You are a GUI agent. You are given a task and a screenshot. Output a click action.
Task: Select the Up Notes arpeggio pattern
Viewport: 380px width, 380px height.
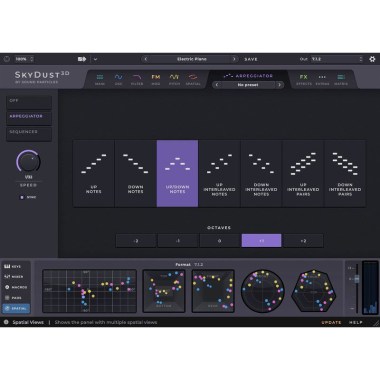[x=94, y=173]
